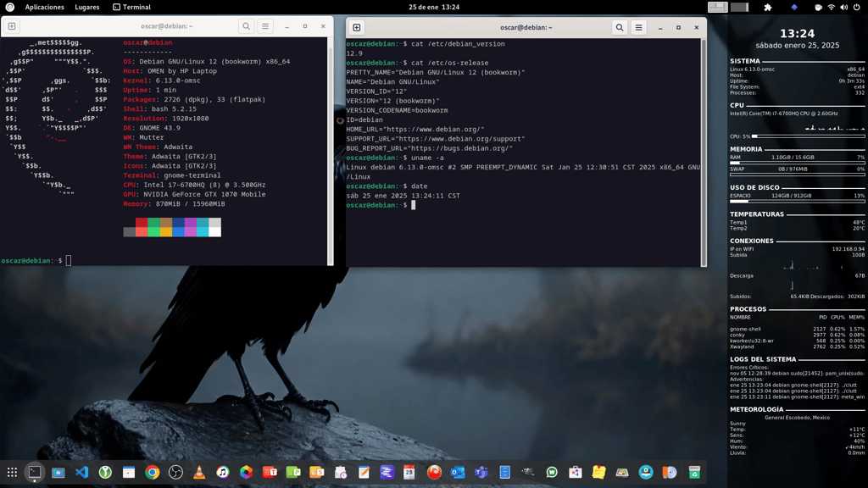Open the colorful hexagon app in dock
The image size is (868, 488).
(247, 472)
